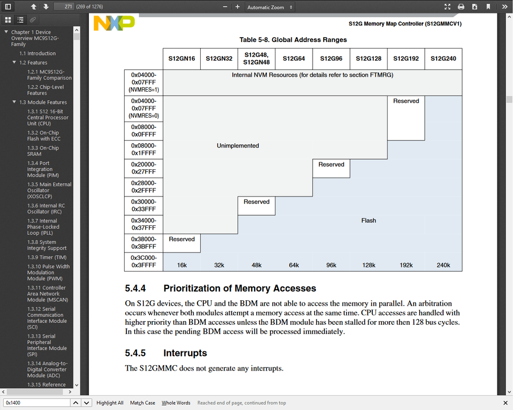The width and height of the screenshot is (532, 410).
Task: Click the document vertical scrollbar thumb
Action: [509, 99]
